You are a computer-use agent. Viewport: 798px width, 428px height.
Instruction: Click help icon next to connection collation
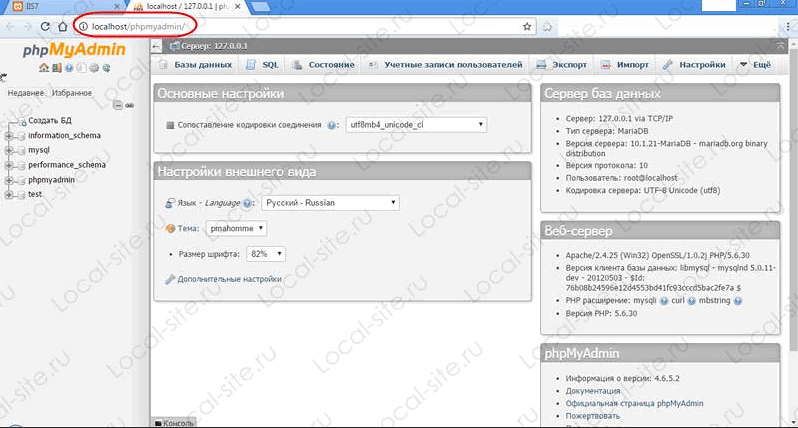[x=332, y=125]
